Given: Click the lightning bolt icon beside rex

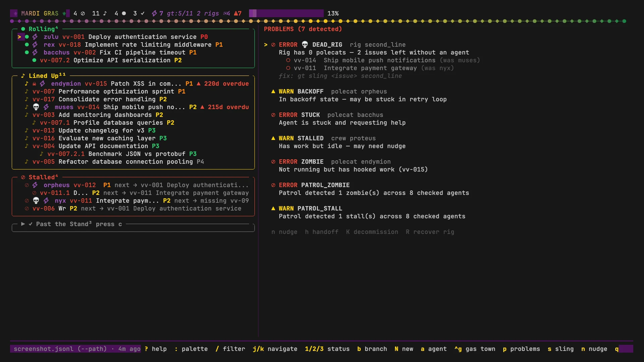Looking at the screenshot, I should pyautogui.click(x=35, y=45).
